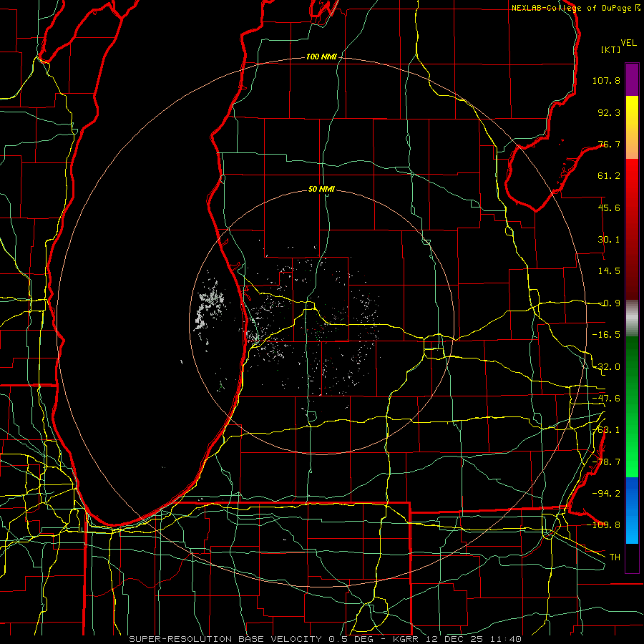Click the -78.7 velocity scale value
Viewport: 644px width, 644px height.
pos(606,462)
